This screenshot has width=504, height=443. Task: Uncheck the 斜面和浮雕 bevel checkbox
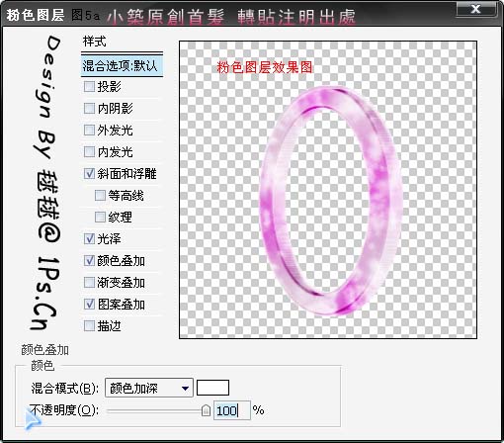coord(89,174)
